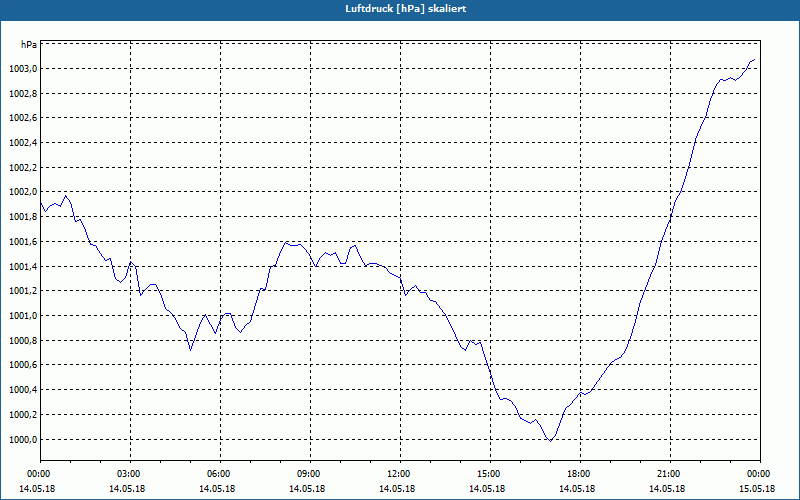The height and width of the screenshot is (500, 800).
Task: Select the 1001,4 y-axis value
Action: point(23,267)
